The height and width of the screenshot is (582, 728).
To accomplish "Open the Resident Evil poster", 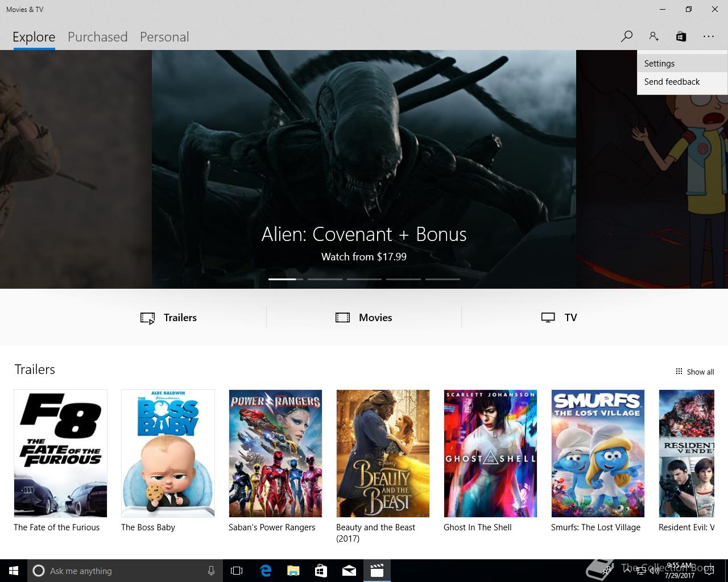I will click(686, 454).
